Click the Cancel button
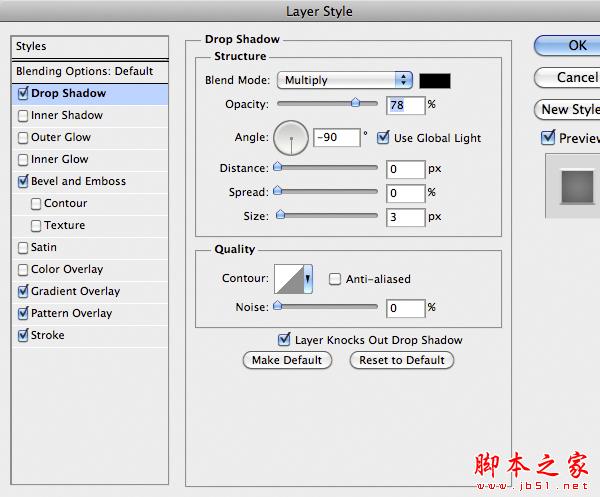600x497 pixels. 567,78
